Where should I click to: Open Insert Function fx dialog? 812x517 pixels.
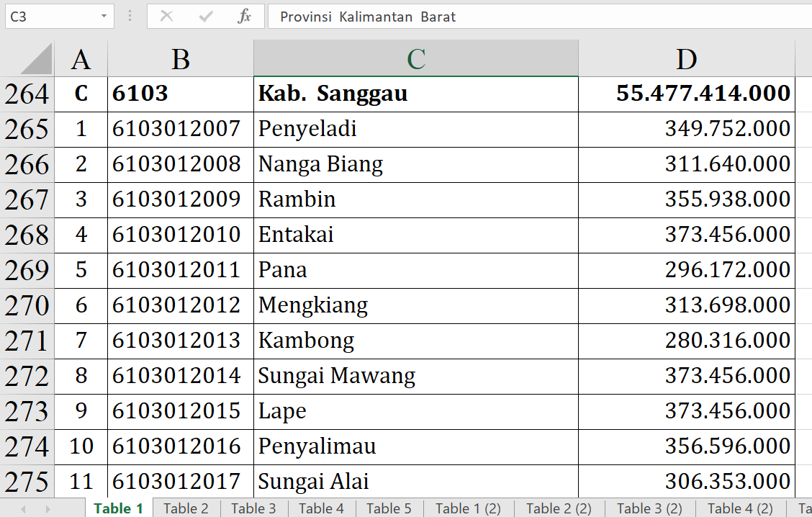pos(244,17)
